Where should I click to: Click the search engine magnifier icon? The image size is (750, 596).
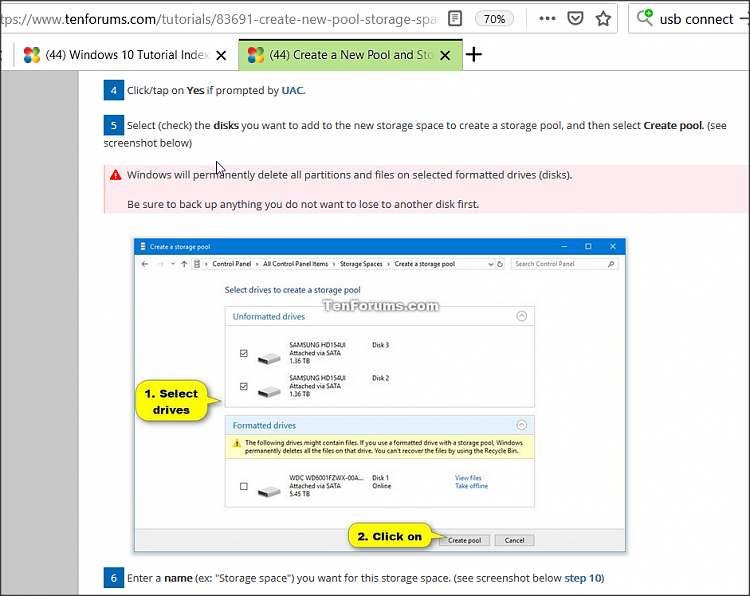tap(644, 18)
